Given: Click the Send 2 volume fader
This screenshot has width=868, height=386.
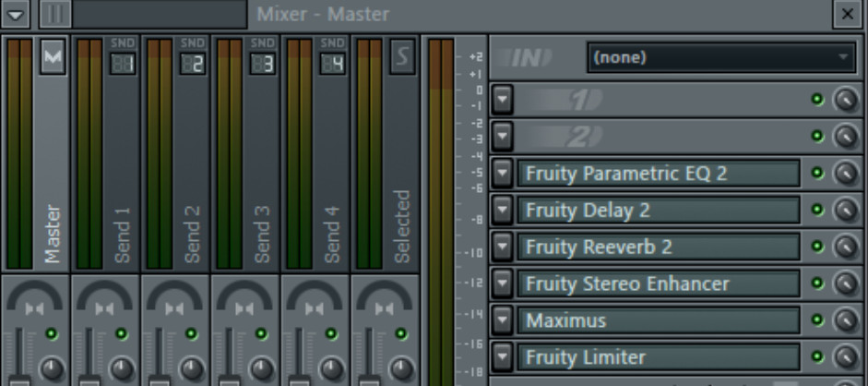Looking at the screenshot, I should click(x=160, y=381).
